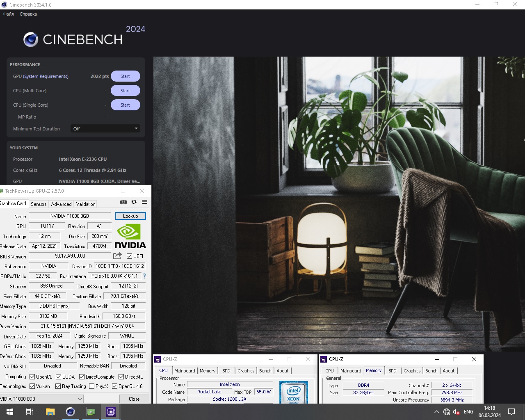Viewport: 525px width, 420px height.
Task: Click the Cinebench logo icon
Action: coord(31,39)
